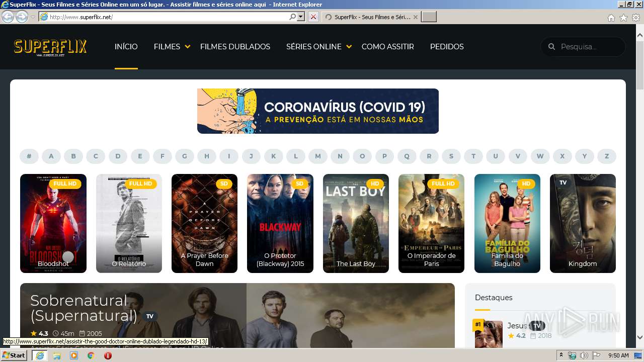Click the taskbar clock 9:50 AM
Viewport: 644px width, 362px height.
619,355
